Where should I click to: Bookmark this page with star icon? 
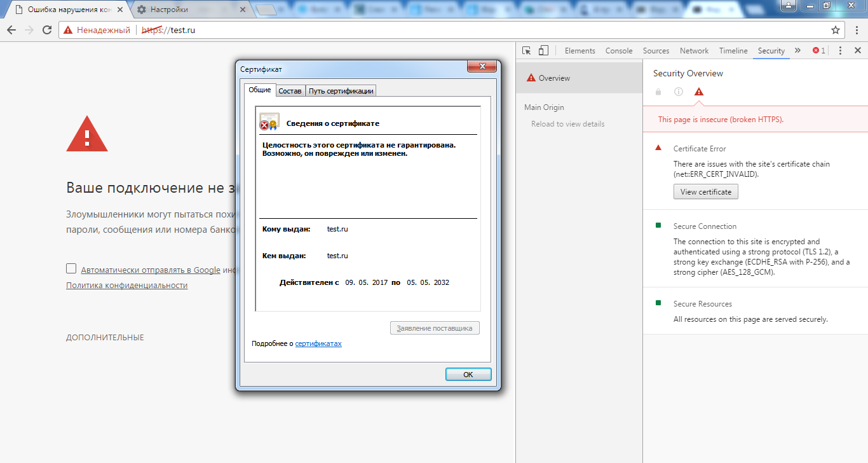[836, 30]
